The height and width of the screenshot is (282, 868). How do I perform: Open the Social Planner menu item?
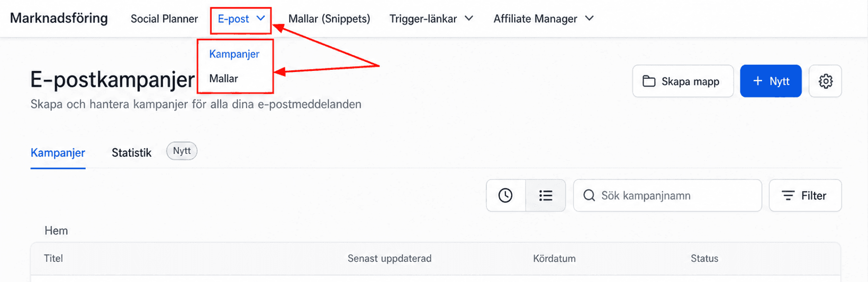coord(164,19)
